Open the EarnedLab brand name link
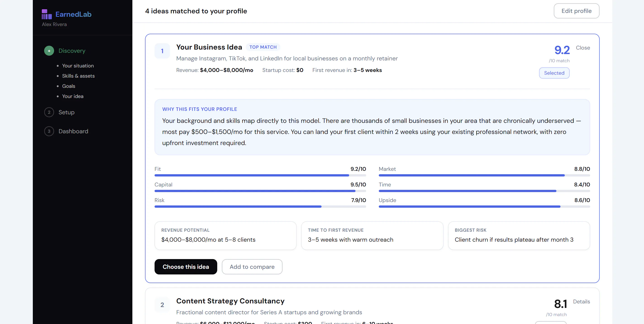 pyautogui.click(x=73, y=14)
